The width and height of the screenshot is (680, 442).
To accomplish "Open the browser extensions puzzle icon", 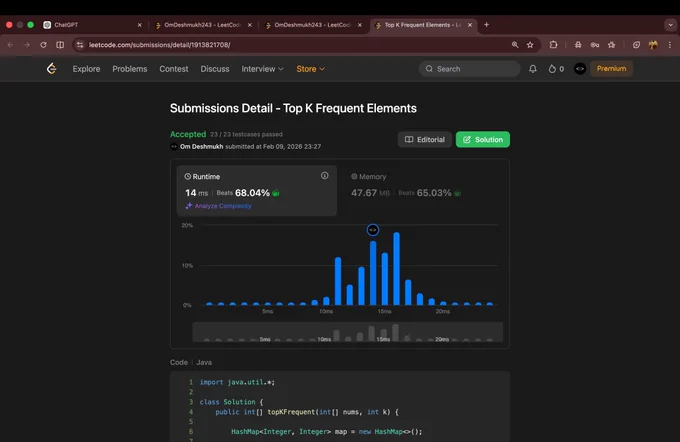I will pos(553,44).
